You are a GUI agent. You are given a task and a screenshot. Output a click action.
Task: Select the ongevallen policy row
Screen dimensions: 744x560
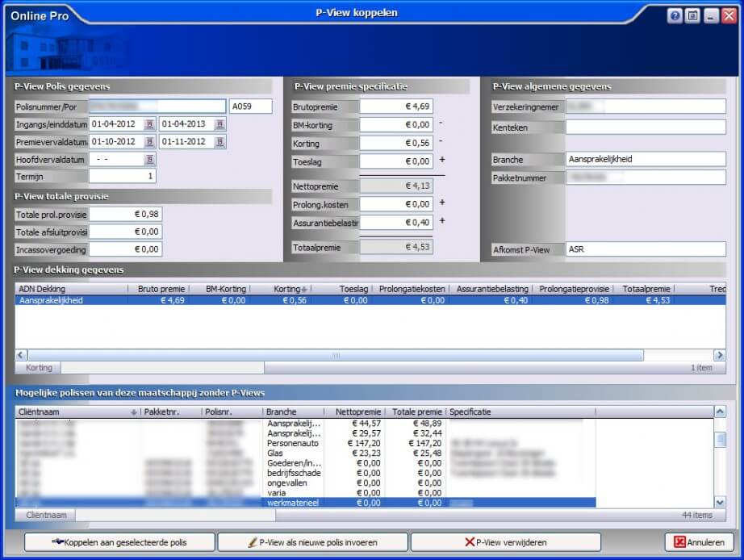pos(306,483)
